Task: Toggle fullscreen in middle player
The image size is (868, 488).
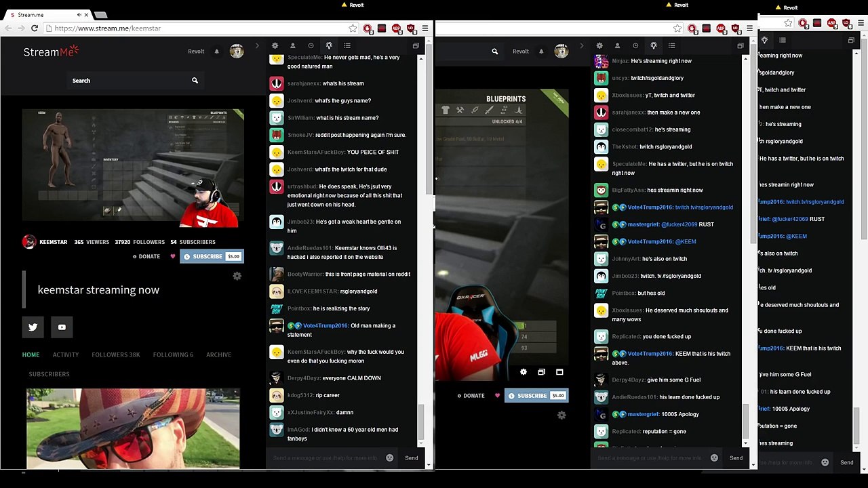Action: [559, 372]
